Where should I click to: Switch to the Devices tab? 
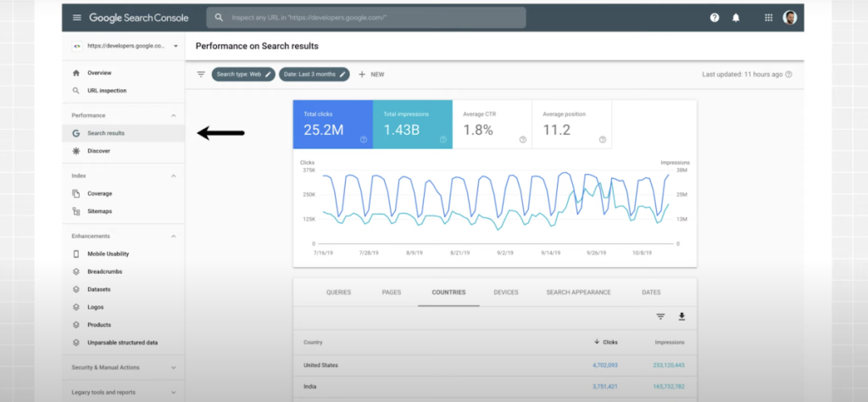point(506,293)
